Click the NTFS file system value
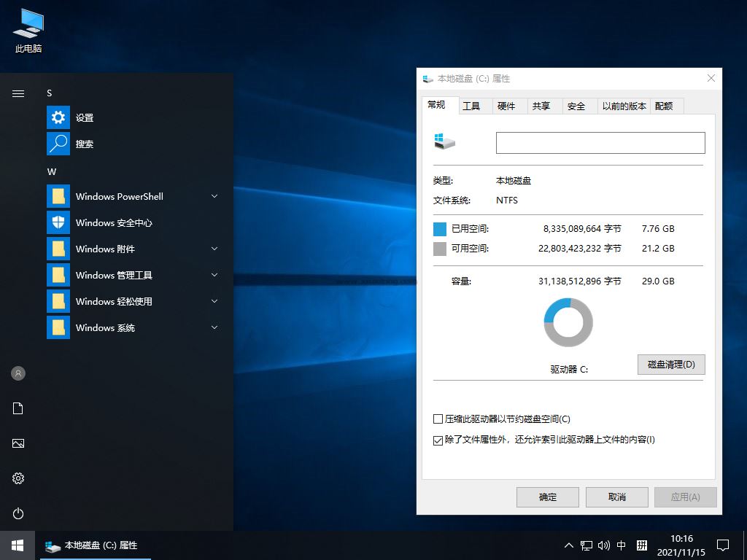Viewport: 747px width, 560px height. click(507, 201)
